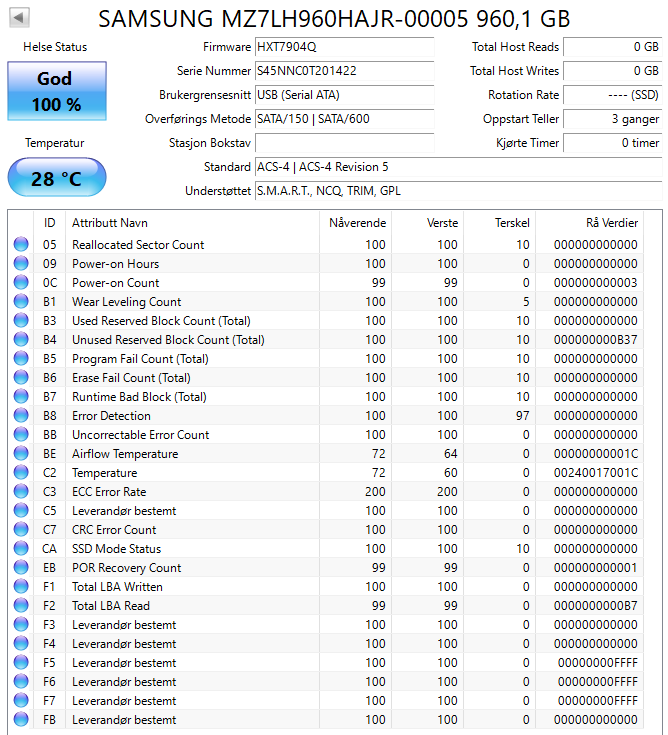668x735 pixels.
Task: Click the Kjørte Timer value 0 timer
Action: click(x=613, y=143)
